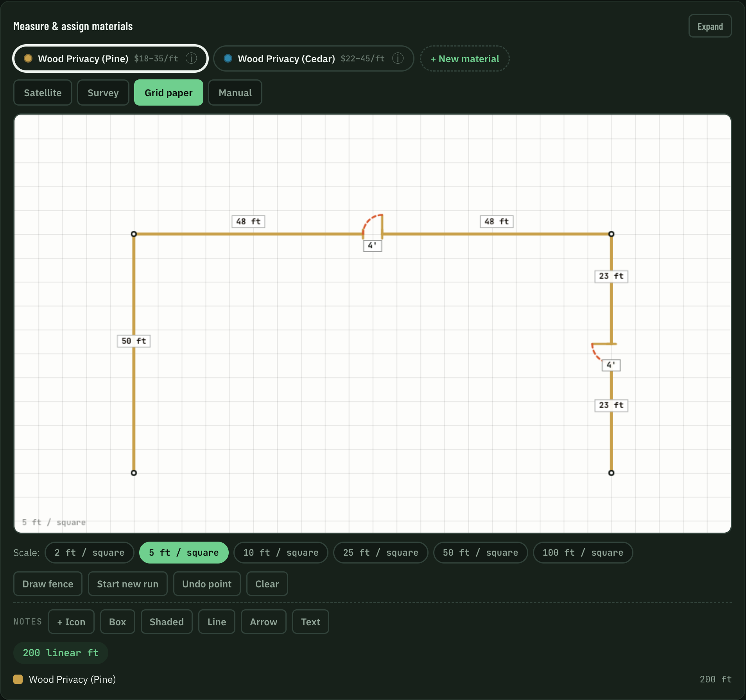The height and width of the screenshot is (700, 746).
Task: Click the Wood Privacy (Pine) legend row name
Action: point(72,679)
